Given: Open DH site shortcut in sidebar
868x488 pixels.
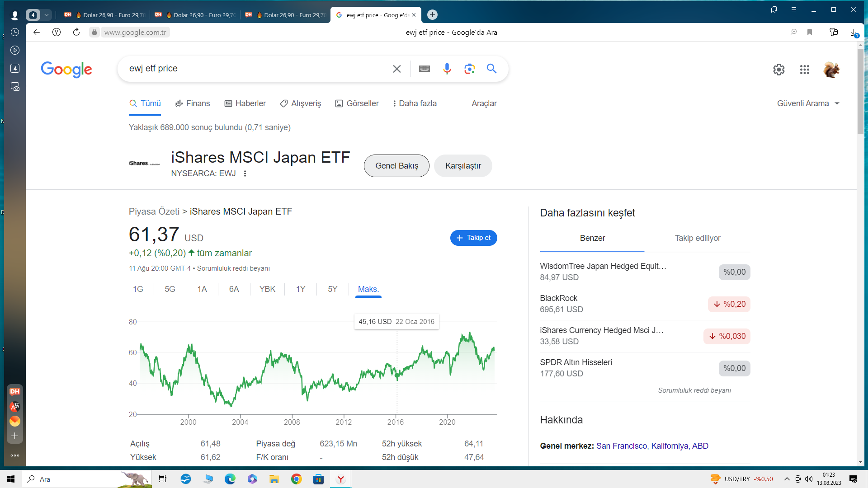Looking at the screenshot, I should pyautogui.click(x=15, y=392).
